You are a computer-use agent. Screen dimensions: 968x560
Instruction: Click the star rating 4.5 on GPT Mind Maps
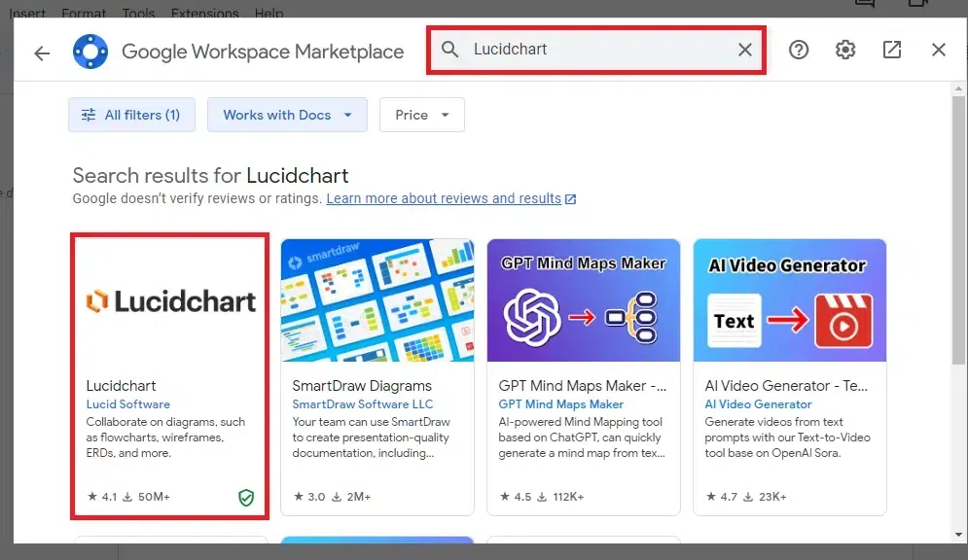tap(516, 497)
